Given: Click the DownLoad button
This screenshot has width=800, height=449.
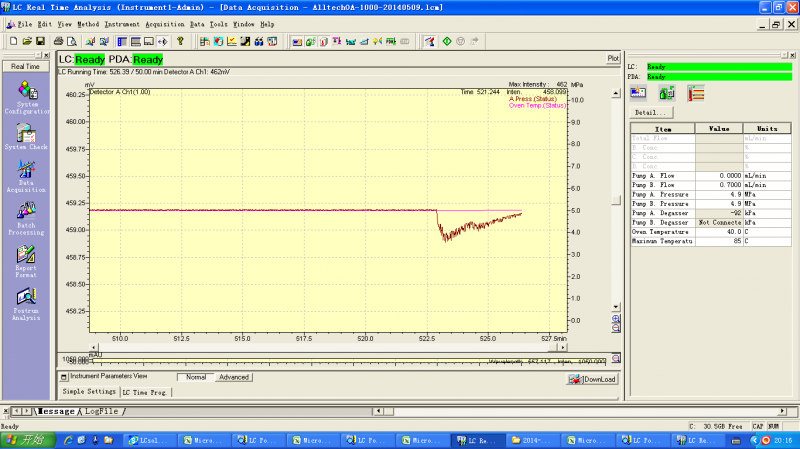Looking at the screenshot, I should pos(592,379).
